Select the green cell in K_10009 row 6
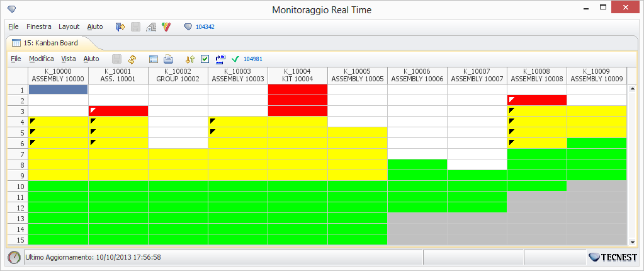Viewport: 644px width, 271px height. tap(596, 143)
